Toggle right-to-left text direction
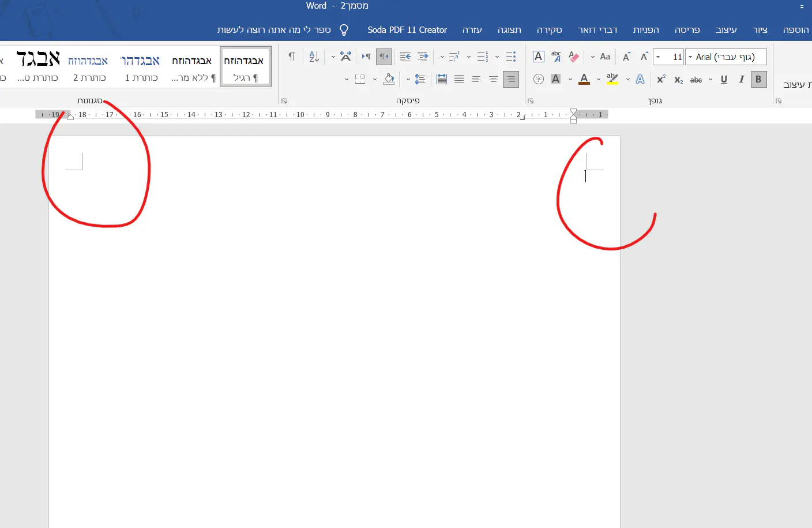812x528 pixels. click(384, 57)
